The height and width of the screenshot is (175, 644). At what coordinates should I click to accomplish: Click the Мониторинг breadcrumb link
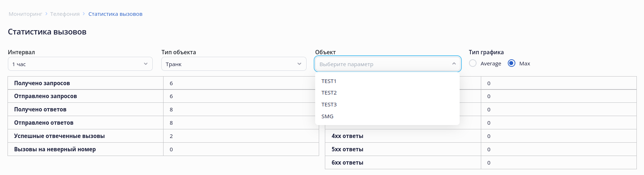pos(25,14)
